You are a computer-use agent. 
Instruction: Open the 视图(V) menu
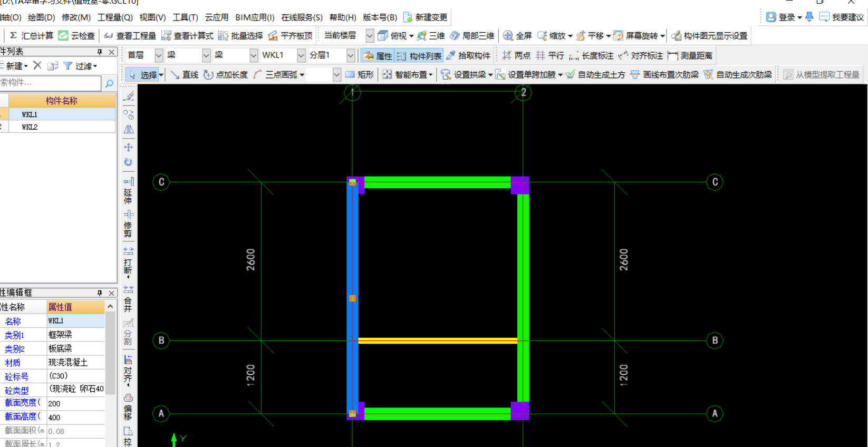point(152,17)
